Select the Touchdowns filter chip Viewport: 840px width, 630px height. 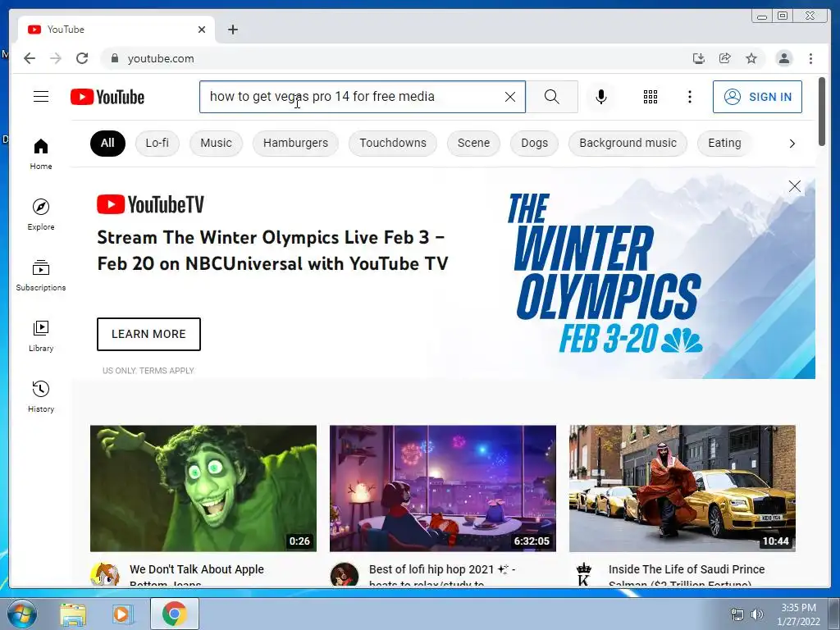click(393, 143)
